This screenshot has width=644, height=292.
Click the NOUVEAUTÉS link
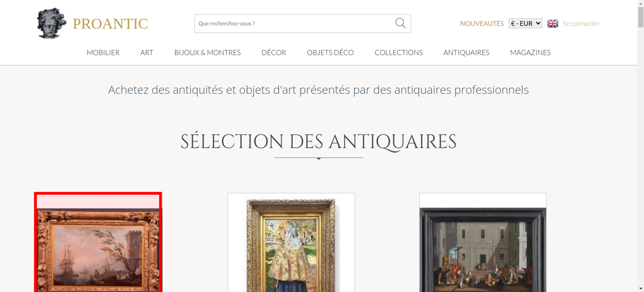tap(482, 23)
